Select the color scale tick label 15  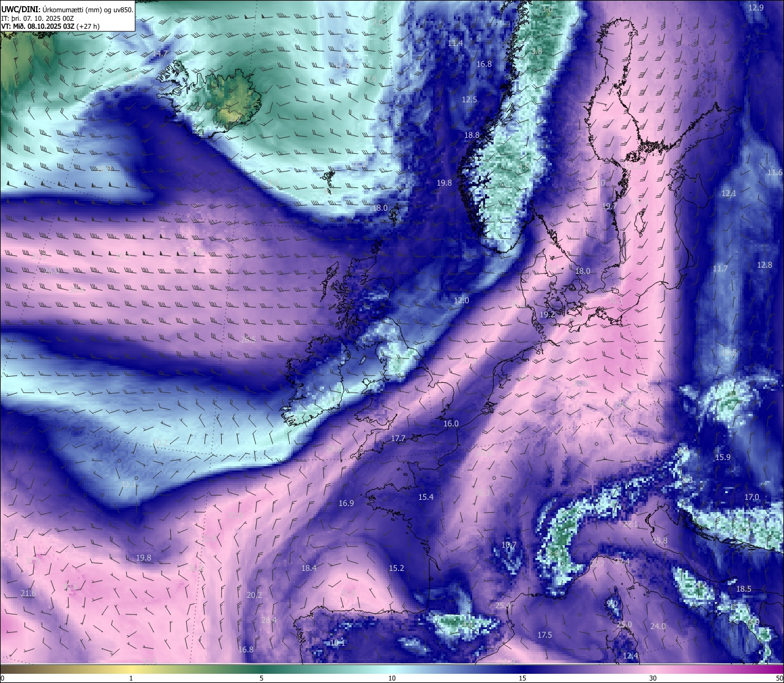coord(522,678)
